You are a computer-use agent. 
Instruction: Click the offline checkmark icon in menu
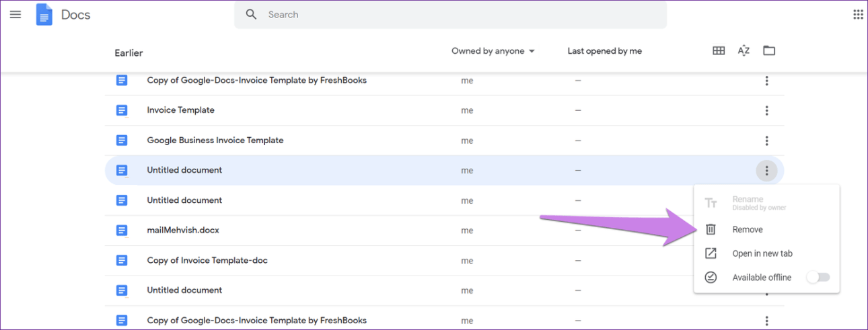[711, 278]
